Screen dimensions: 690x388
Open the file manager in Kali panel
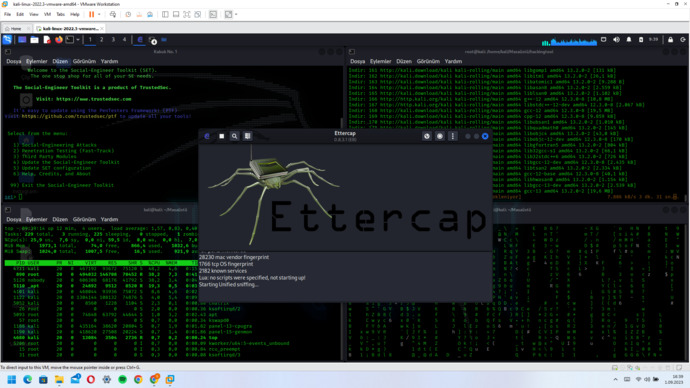pos(34,40)
